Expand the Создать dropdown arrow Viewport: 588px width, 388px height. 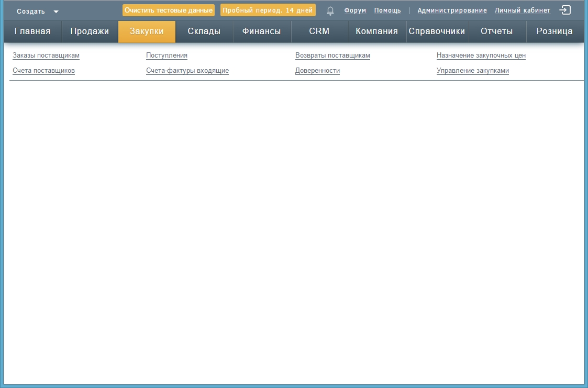56,12
